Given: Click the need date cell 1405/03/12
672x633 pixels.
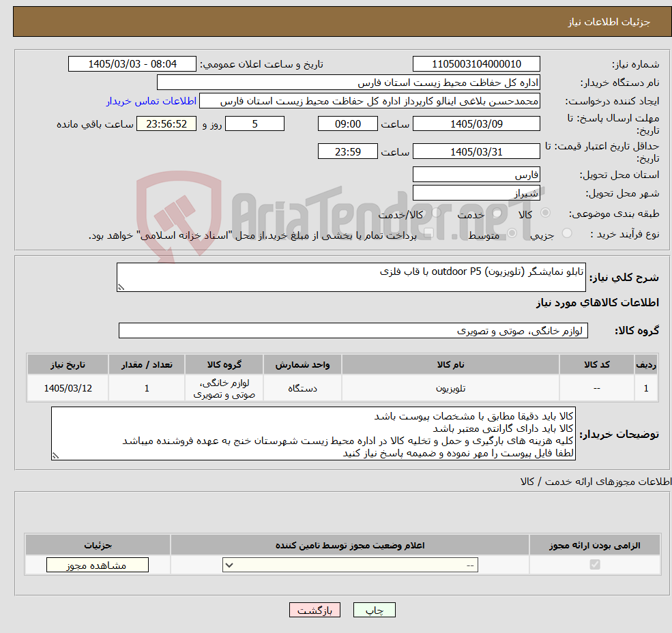Looking at the screenshot, I should pyautogui.click(x=68, y=388).
